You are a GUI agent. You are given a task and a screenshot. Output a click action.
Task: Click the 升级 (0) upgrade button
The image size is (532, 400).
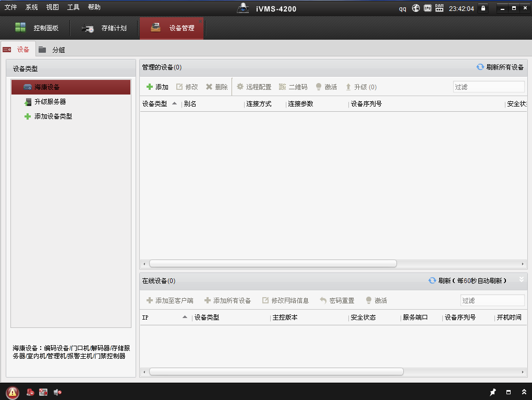click(x=361, y=87)
